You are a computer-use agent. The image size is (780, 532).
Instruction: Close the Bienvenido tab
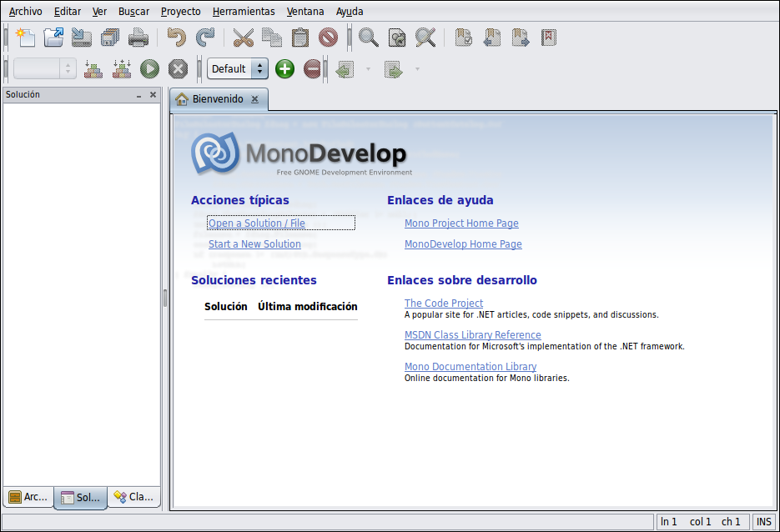(x=255, y=99)
